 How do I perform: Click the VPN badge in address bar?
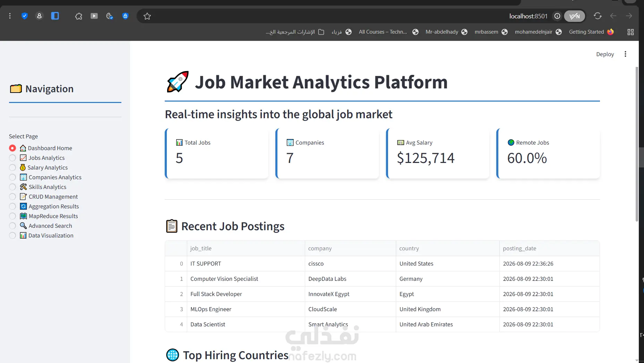[x=574, y=16]
